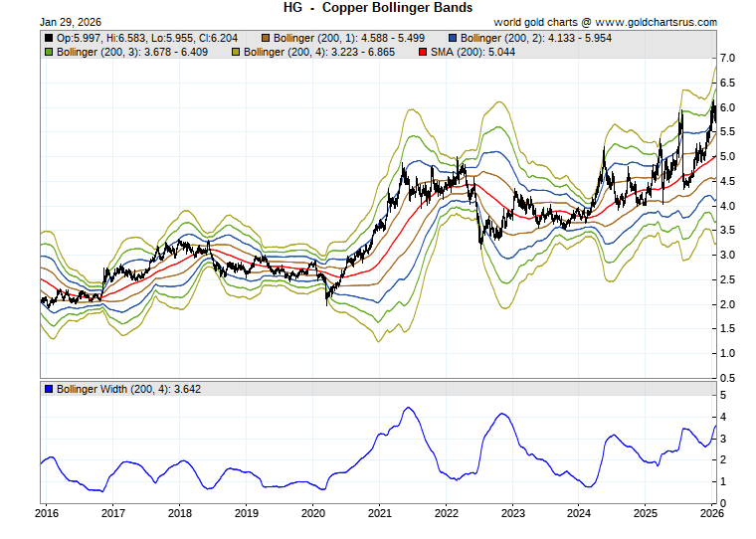Click the 2020 year label on x-axis

point(313,514)
